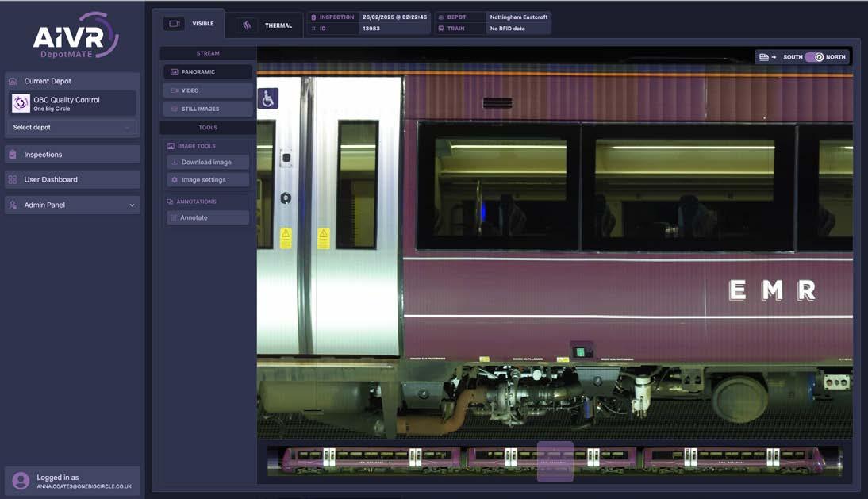Click the NORTH label

tap(835, 57)
